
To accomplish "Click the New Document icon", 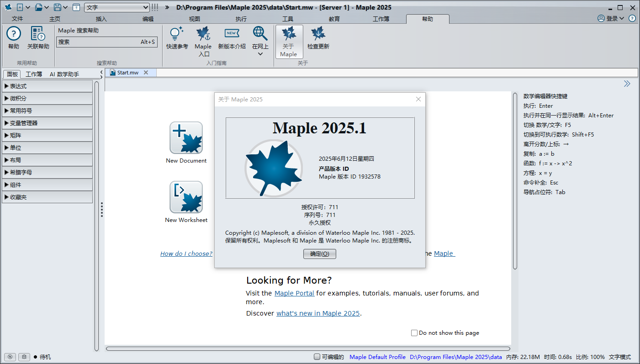I will click(186, 137).
